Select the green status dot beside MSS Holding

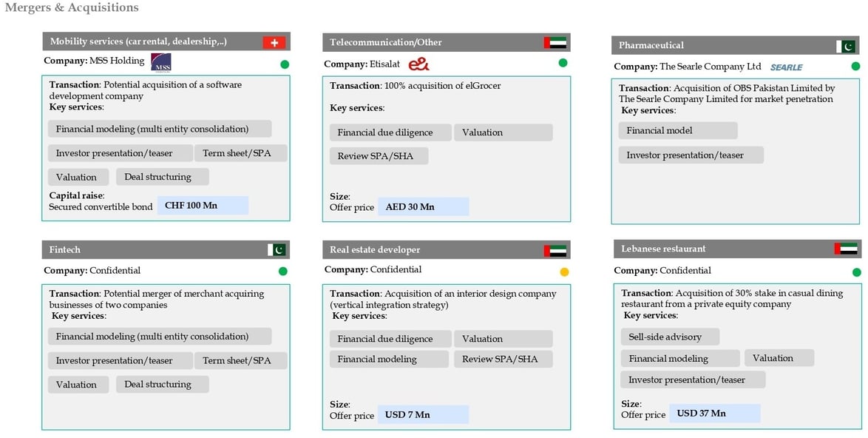(x=285, y=64)
